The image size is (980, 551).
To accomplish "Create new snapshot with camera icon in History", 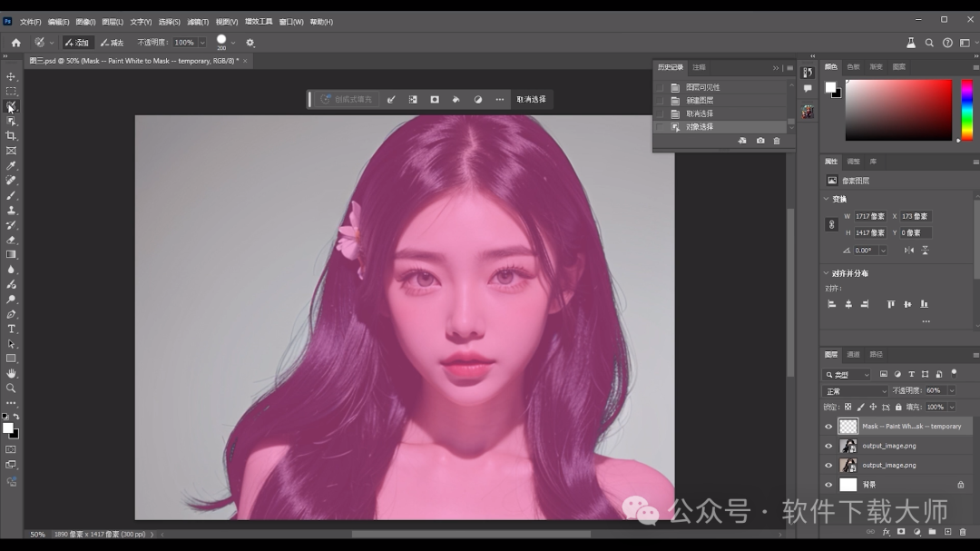I will [x=760, y=141].
